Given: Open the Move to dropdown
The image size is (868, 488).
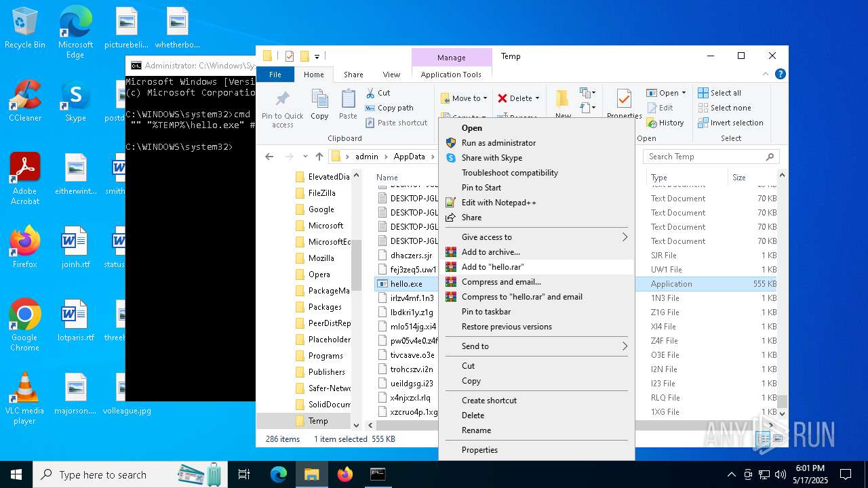Looking at the screenshot, I should coord(465,98).
